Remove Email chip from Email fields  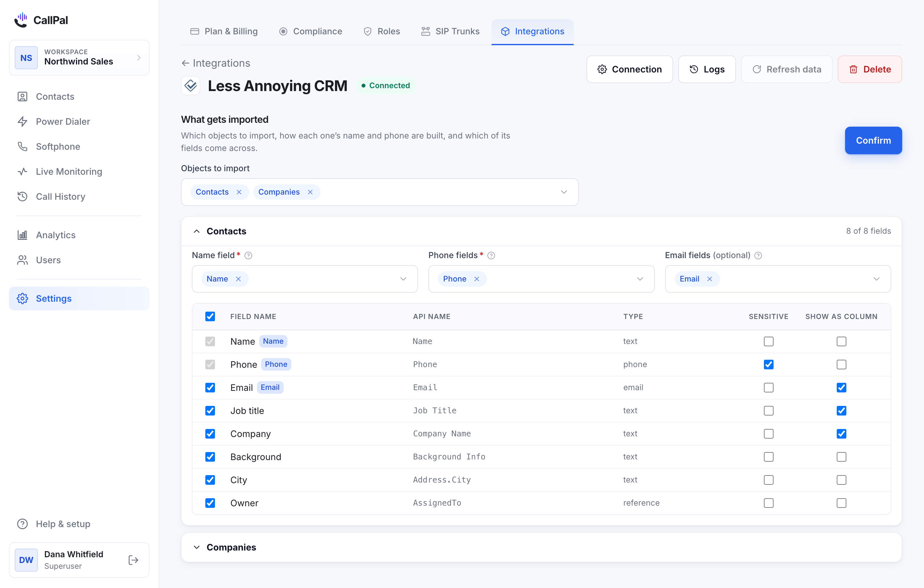709,279
